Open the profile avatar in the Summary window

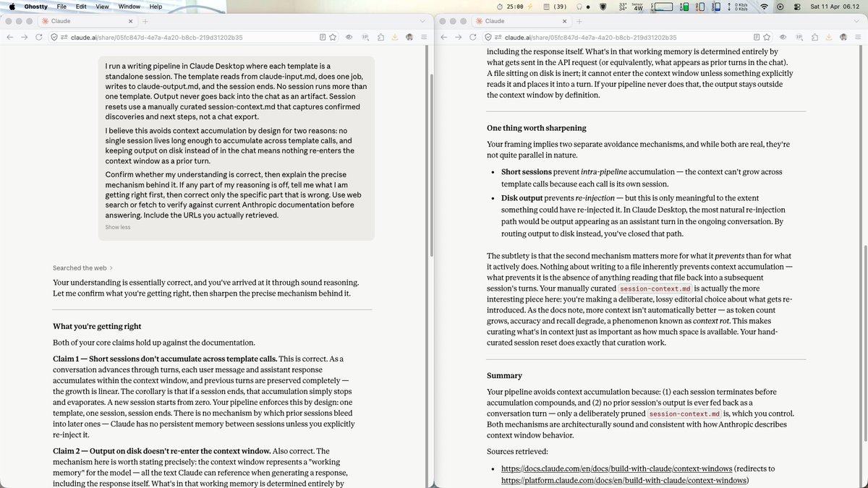pyautogui.click(x=843, y=37)
